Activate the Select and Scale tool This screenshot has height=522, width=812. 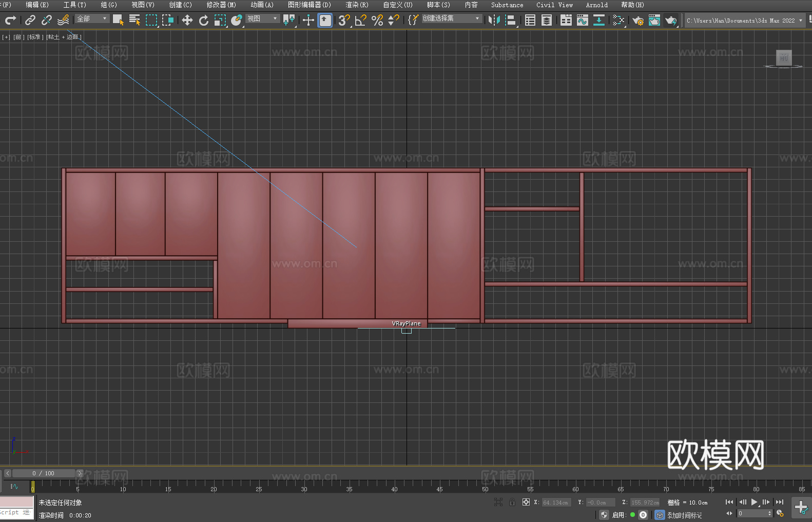pyautogui.click(x=220, y=20)
